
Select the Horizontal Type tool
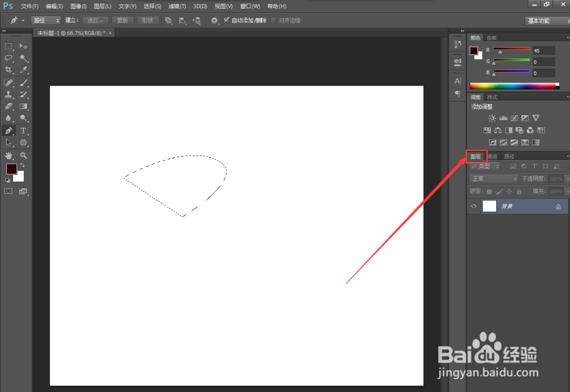(23, 131)
